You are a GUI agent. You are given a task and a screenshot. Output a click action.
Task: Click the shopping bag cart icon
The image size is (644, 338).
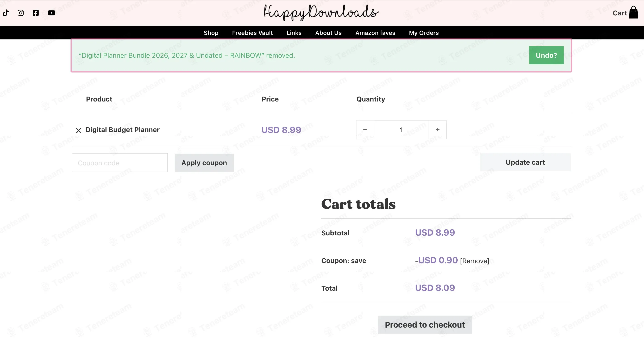pos(633,12)
